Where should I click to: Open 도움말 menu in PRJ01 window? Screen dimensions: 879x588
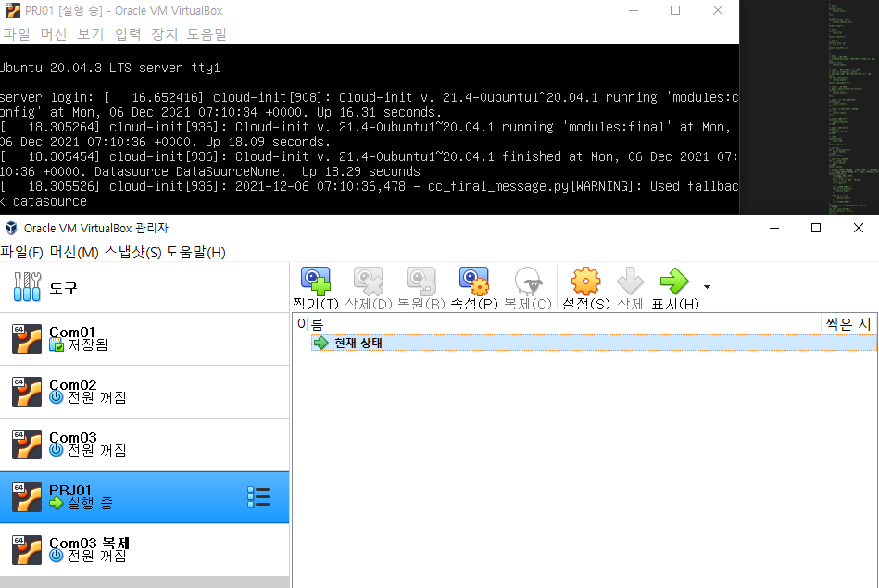[207, 34]
